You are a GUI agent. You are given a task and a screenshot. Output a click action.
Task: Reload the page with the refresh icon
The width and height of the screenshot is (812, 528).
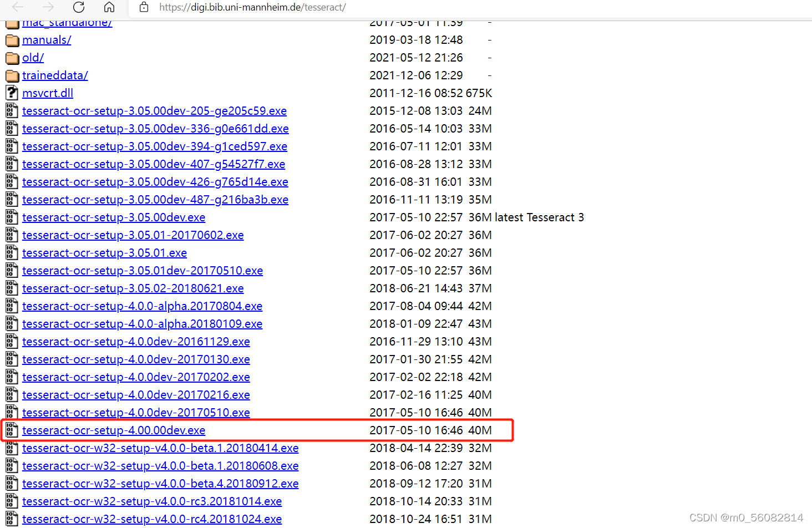79,7
